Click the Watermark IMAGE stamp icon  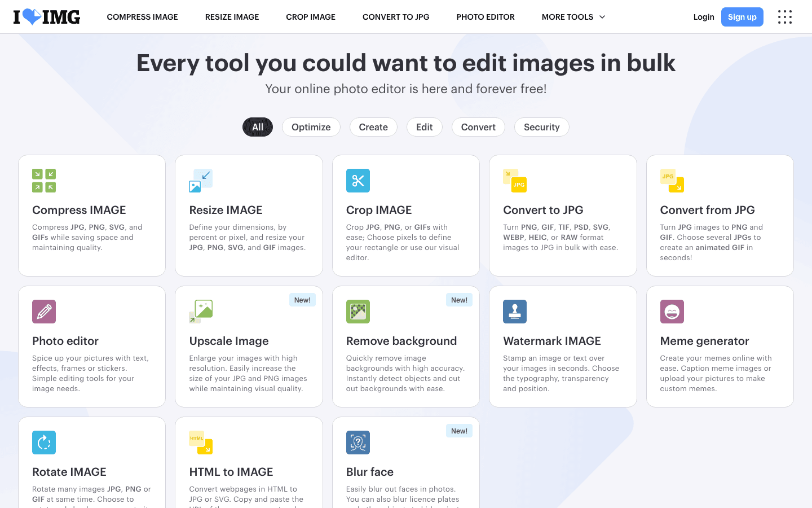(x=514, y=312)
